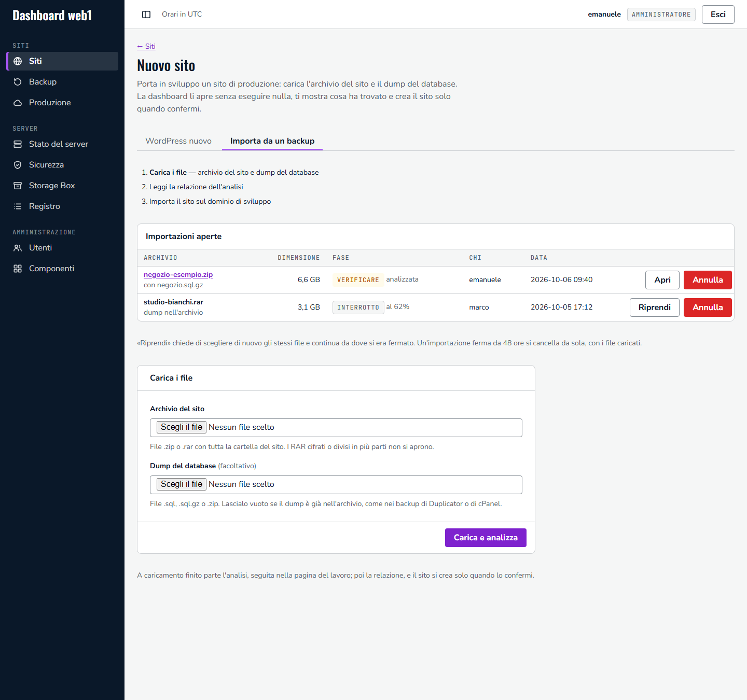Choose a file for Archivio del sito

click(x=182, y=427)
